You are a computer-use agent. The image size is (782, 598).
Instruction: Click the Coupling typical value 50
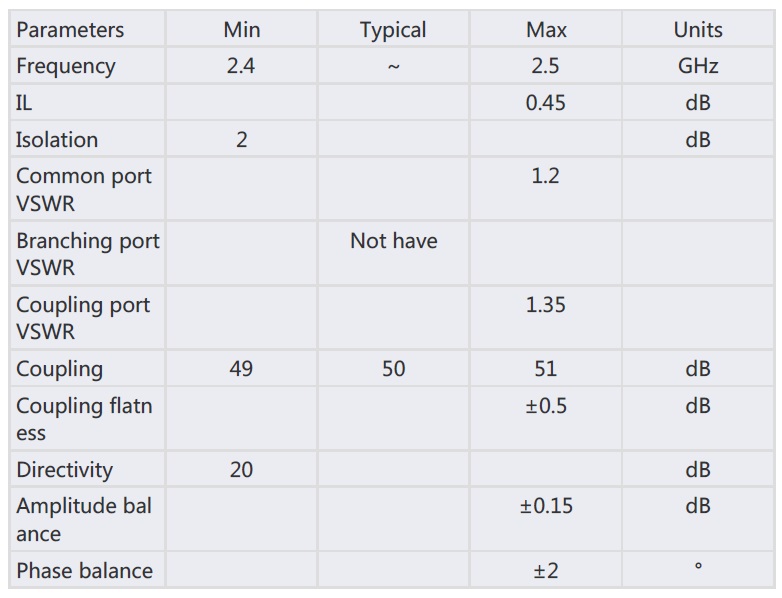(393, 369)
